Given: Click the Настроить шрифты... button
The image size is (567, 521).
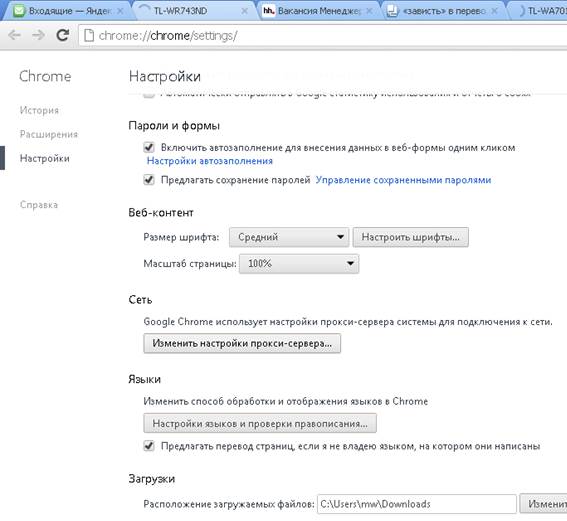Looking at the screenshot, I should (x=410, y=237).
